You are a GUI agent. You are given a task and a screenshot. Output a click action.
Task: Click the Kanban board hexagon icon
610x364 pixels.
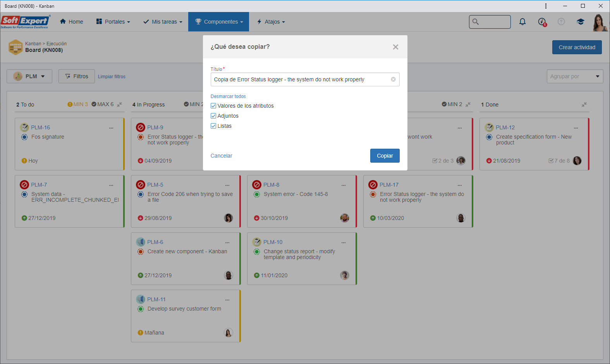click(15, 47)
